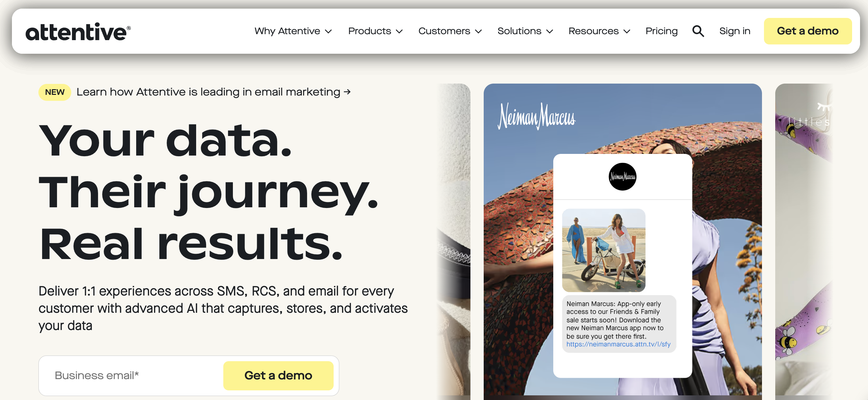
Task: Go to the Pricing page
Action: [661, 31]
